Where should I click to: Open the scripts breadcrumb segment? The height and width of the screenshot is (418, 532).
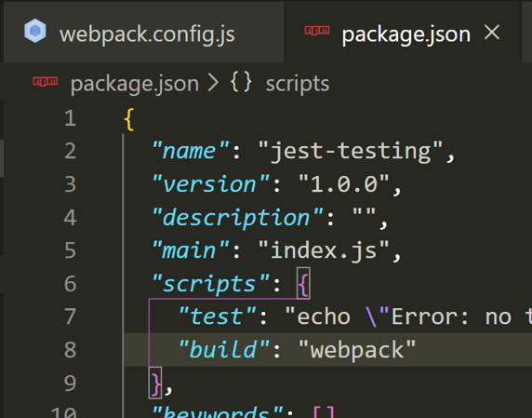(x=298, y=84)
